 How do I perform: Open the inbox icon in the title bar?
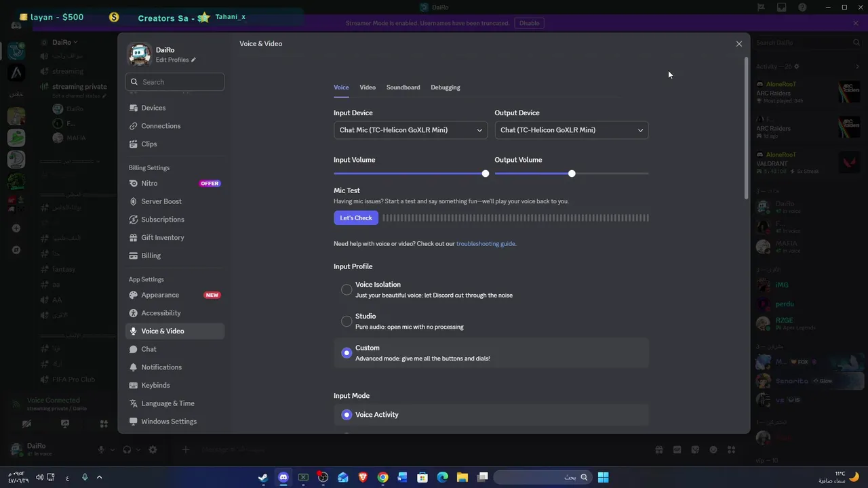click(x=782, y=7)
